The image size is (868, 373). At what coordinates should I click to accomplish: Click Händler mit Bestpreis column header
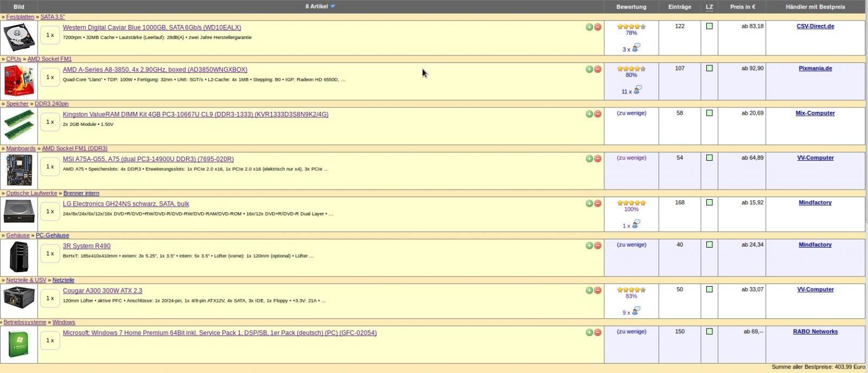pos(815,7)
